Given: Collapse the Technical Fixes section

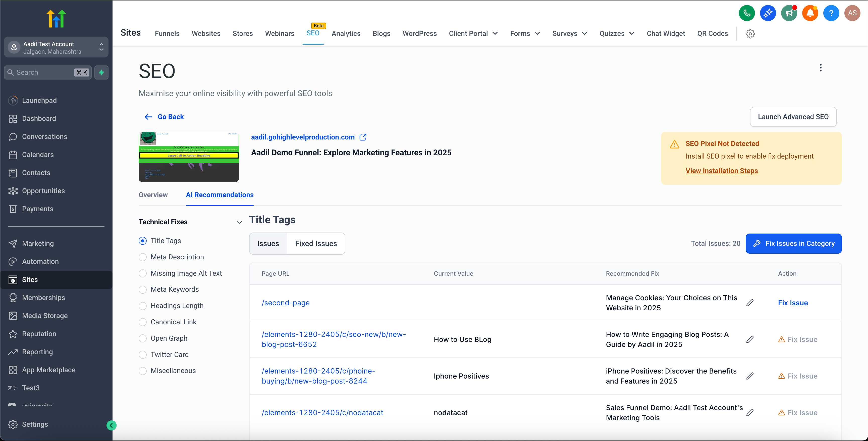Looking at the screenshot, I should [x=239, y=222].
